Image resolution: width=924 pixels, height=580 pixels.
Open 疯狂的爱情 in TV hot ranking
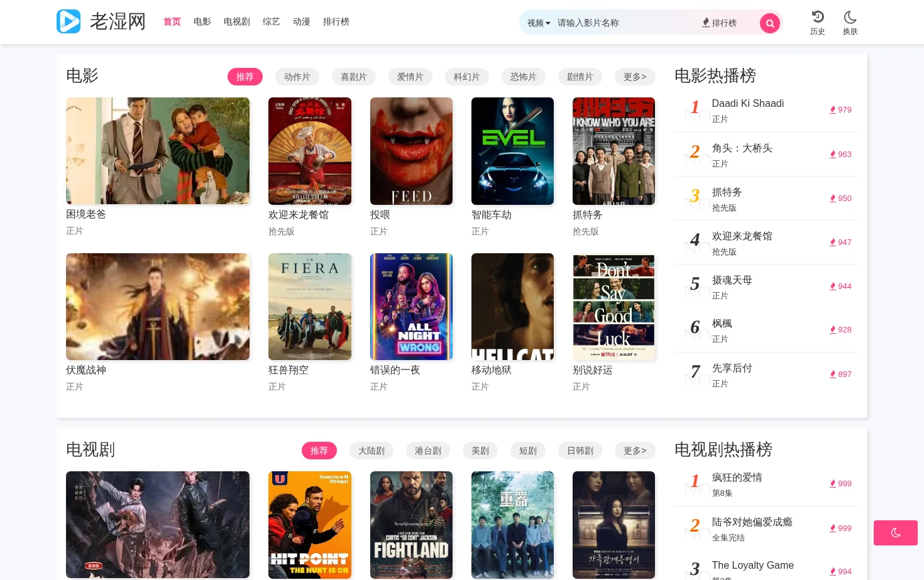pos(737,478)
